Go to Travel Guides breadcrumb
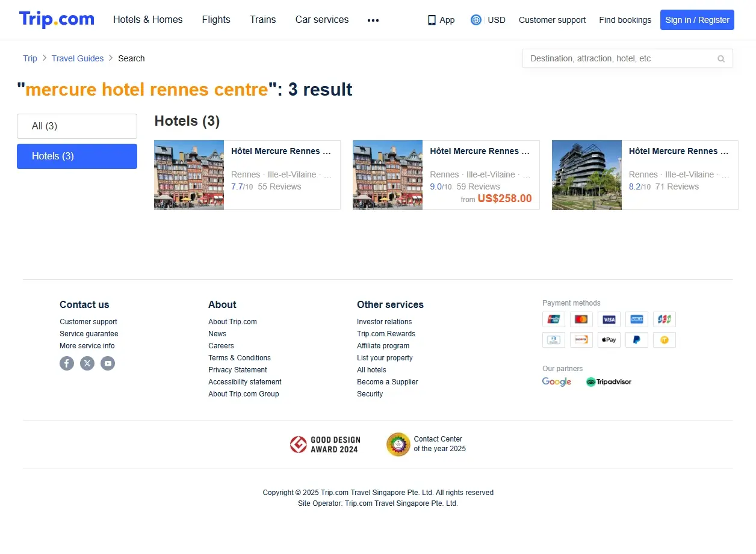 tap(78, 58)
